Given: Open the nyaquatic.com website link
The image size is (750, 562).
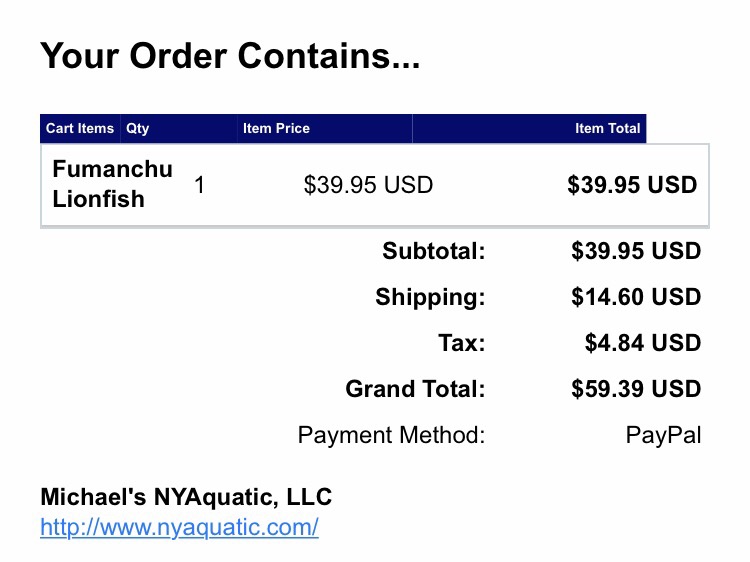Looking at the screenshot, I should coord(179,528).
